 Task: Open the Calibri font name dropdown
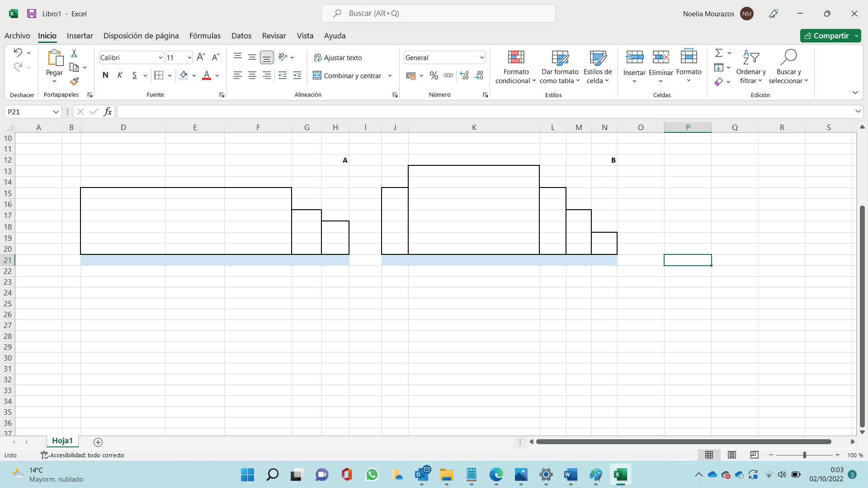point(160,57)
